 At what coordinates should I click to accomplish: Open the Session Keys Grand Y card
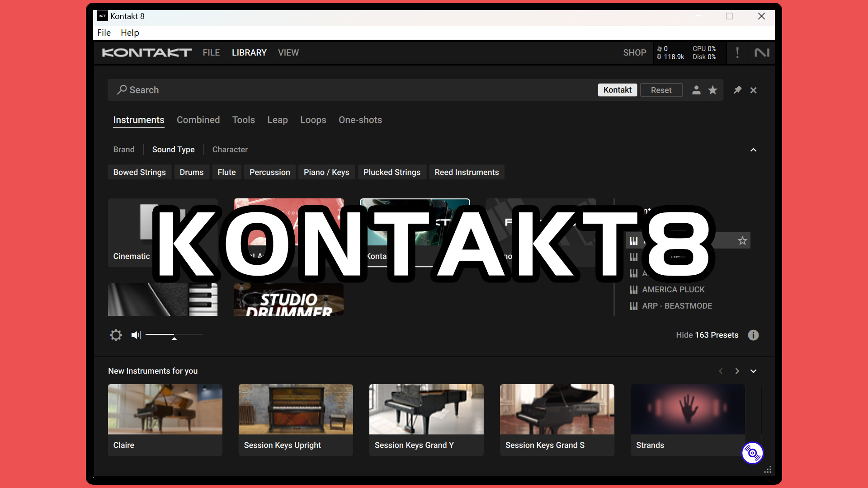point(426,420)
